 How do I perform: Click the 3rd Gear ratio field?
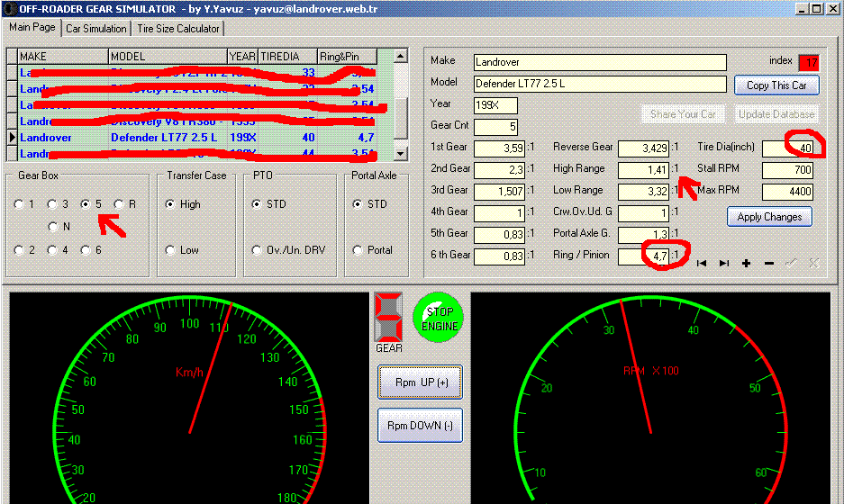click(499, 192)
